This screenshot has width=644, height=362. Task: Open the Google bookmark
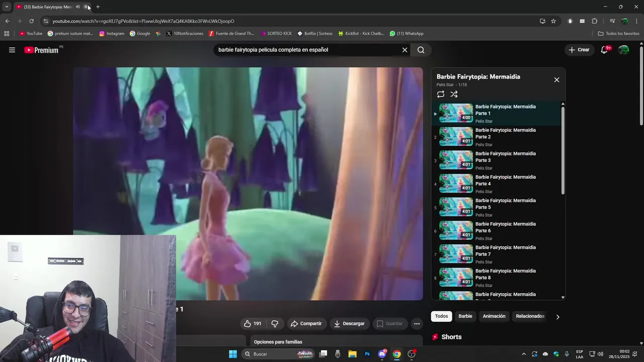click(x=140, y=34)
